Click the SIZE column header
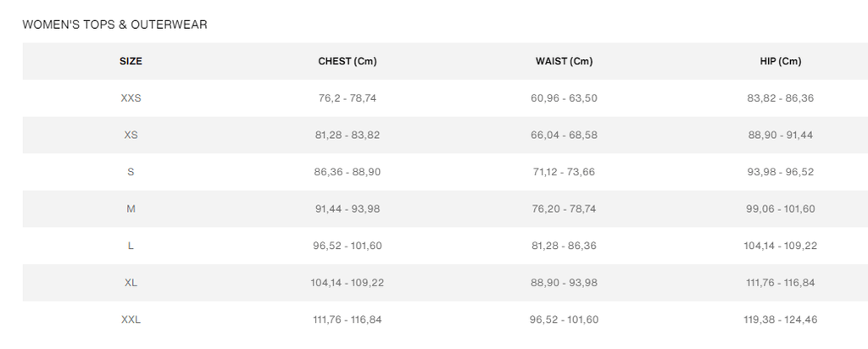This screenshot has height=349, width=868. click(x=131, y=61)
